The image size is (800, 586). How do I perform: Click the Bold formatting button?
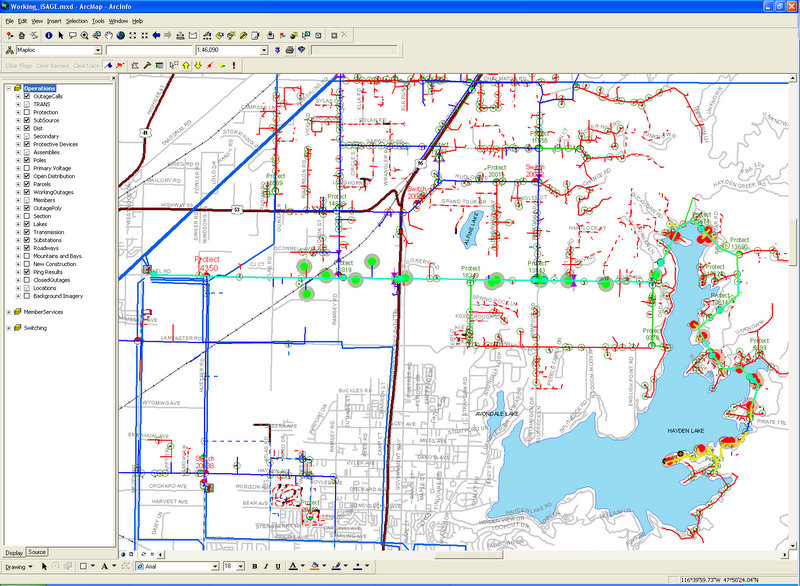pos(254,566)
